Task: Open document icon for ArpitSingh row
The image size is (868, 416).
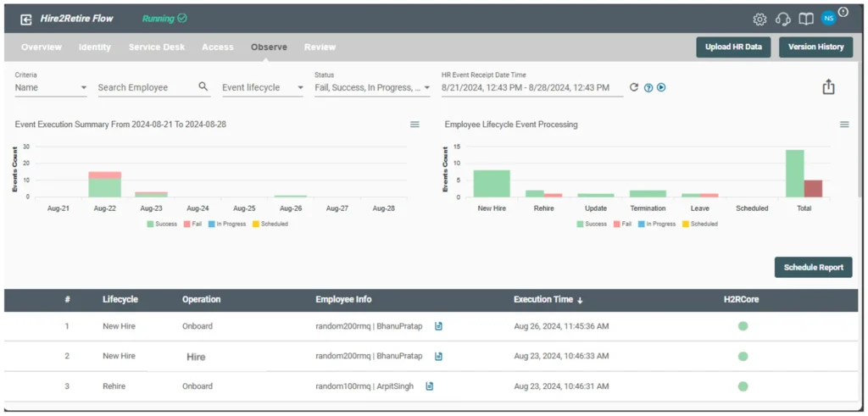Action: [430, 386]
